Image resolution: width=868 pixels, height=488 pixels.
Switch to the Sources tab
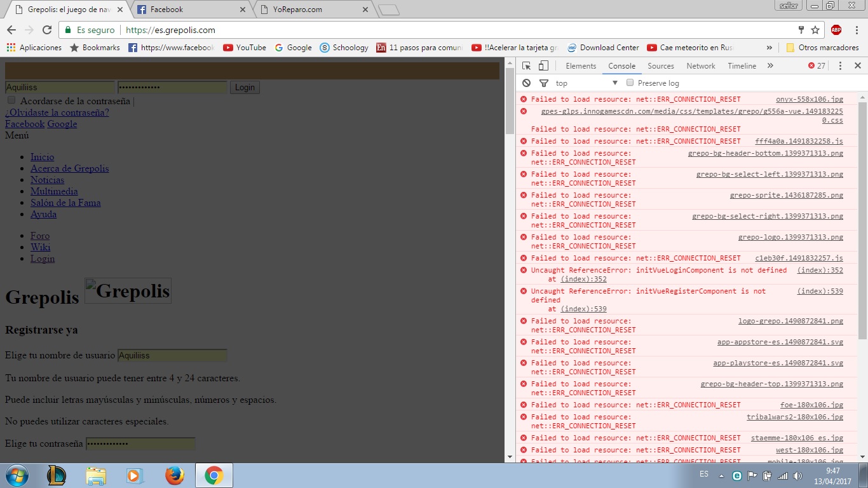tap(661, 66)
